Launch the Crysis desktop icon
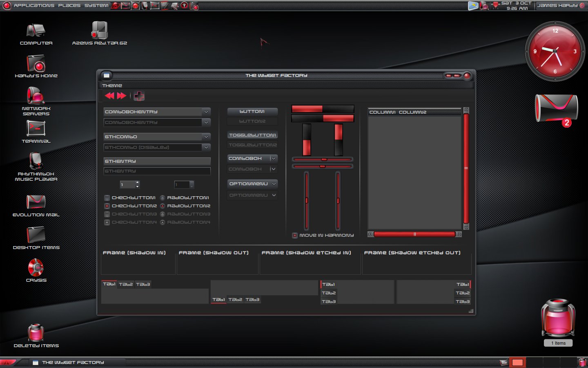Image resolution: width=588 pixels, height=368 pixels. [x=36, y=267]
